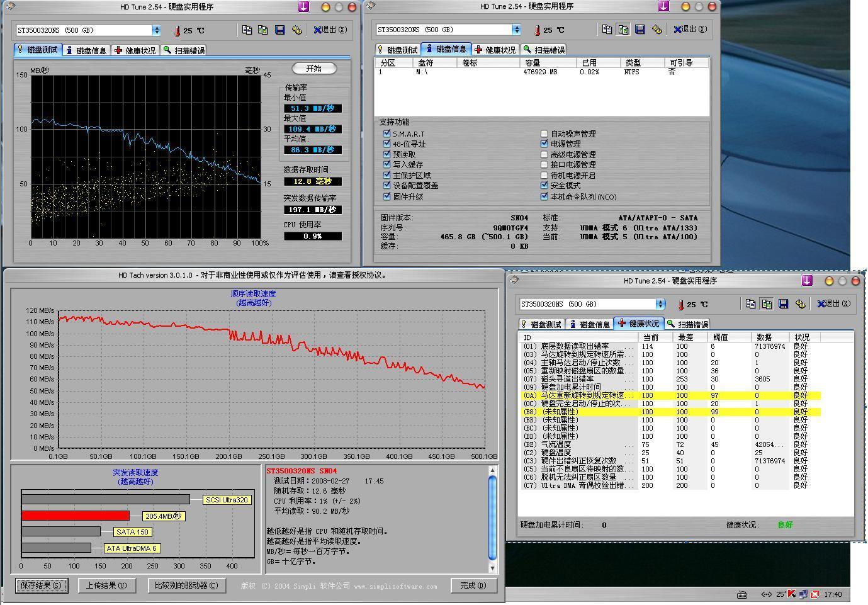Click copy-screenshot icon in health window toolbar

coord(767,304)
